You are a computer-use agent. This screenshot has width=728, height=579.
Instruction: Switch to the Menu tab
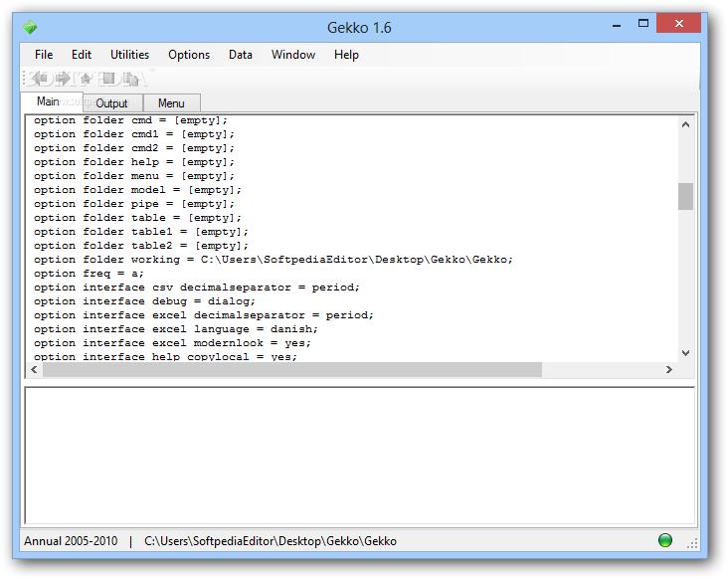pyautogui.click(x=171, y=103)
